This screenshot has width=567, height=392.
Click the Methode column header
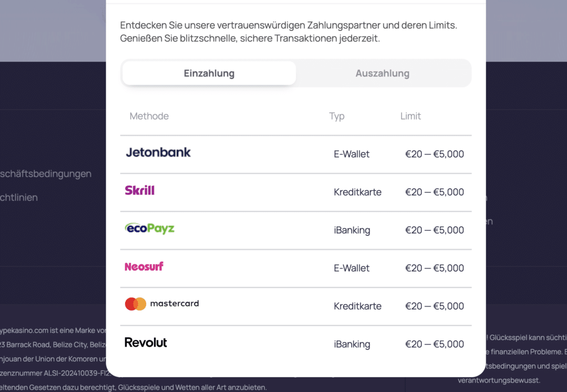tap(148, 116)
